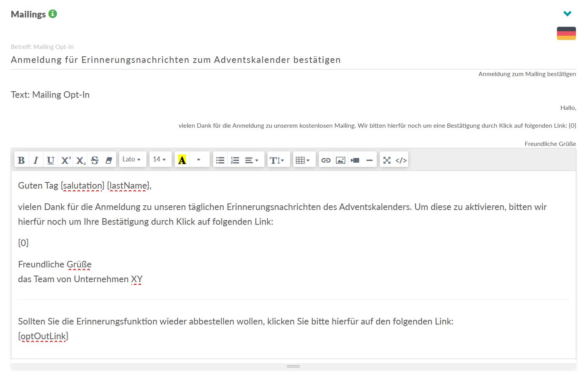Screen dimensions: 588x380
Task: Click the default 'Hallo,' text
Action: [x=568, y=108]
